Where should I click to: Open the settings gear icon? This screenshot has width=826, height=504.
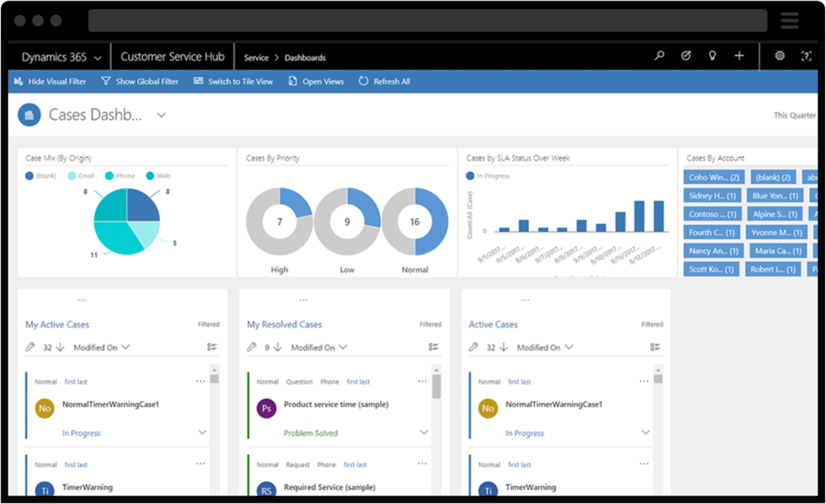[x=780, y=56]
